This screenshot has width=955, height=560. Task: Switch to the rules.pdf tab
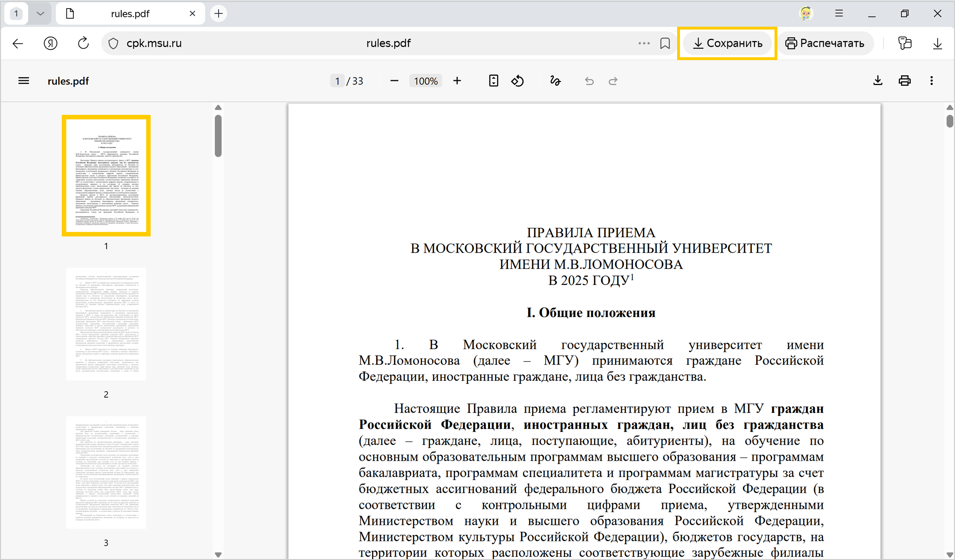130,14
